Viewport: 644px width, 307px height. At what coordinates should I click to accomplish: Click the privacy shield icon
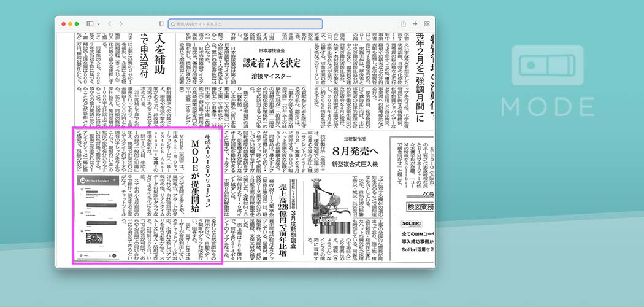[161, 24]
